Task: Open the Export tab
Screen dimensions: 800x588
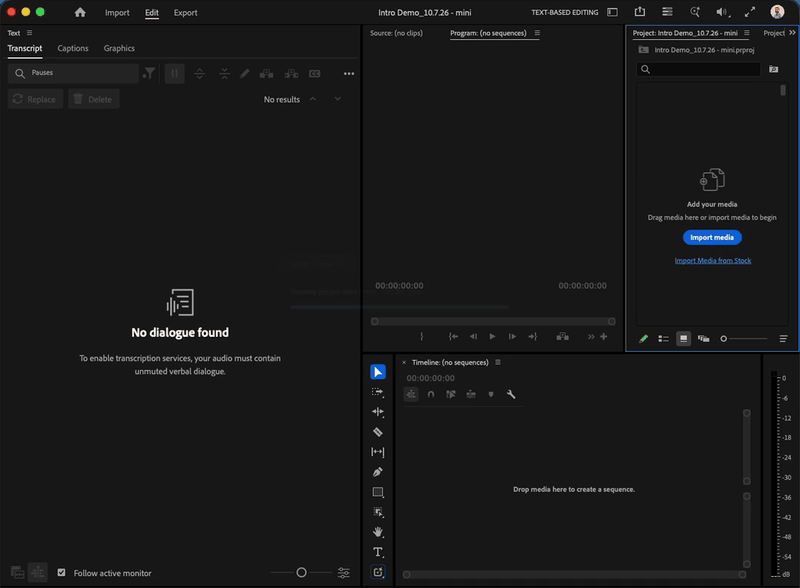Action: coord(185,12)
